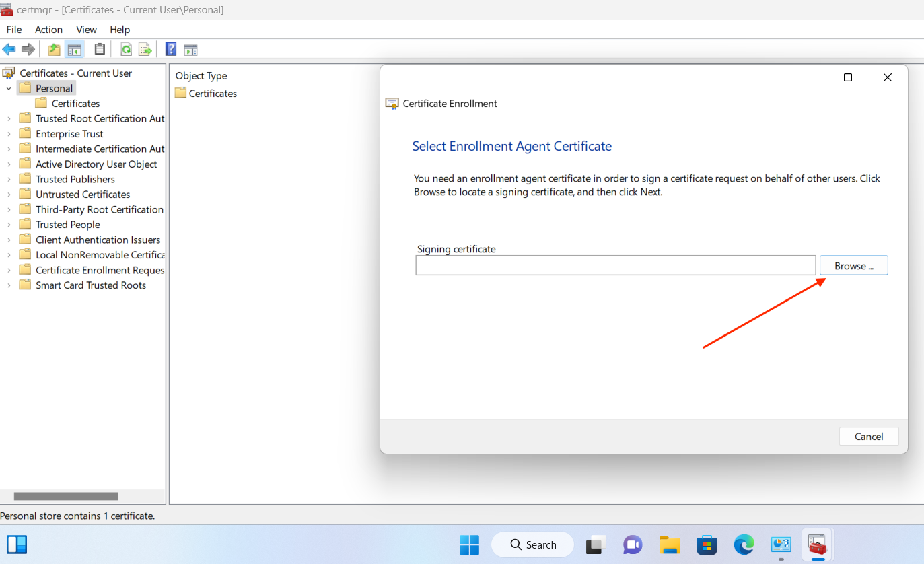Screen dimensions: 924x564
Task: Expand the Untrusted Certificates node
Action: click(9, 195)
